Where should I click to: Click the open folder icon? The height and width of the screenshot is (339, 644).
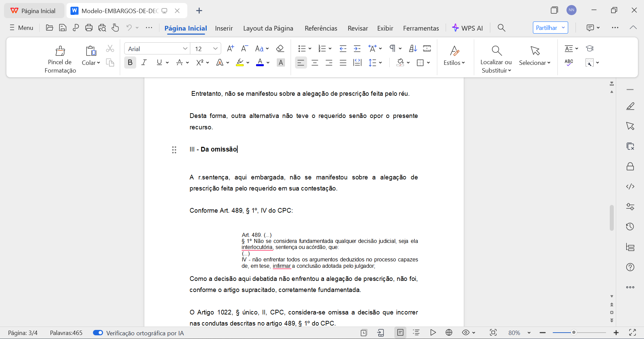pos(50,28)
